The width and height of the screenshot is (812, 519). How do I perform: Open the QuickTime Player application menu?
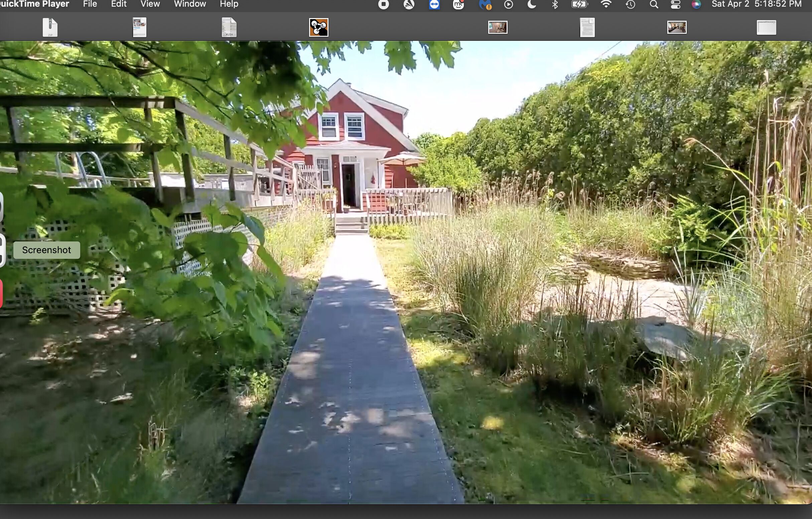pyautogui.click(x=34, y=4)
